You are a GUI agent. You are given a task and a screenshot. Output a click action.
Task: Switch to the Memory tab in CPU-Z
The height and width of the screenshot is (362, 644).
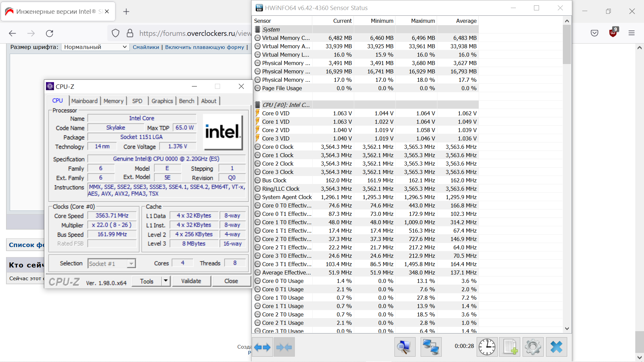click(x=113, y=101)
